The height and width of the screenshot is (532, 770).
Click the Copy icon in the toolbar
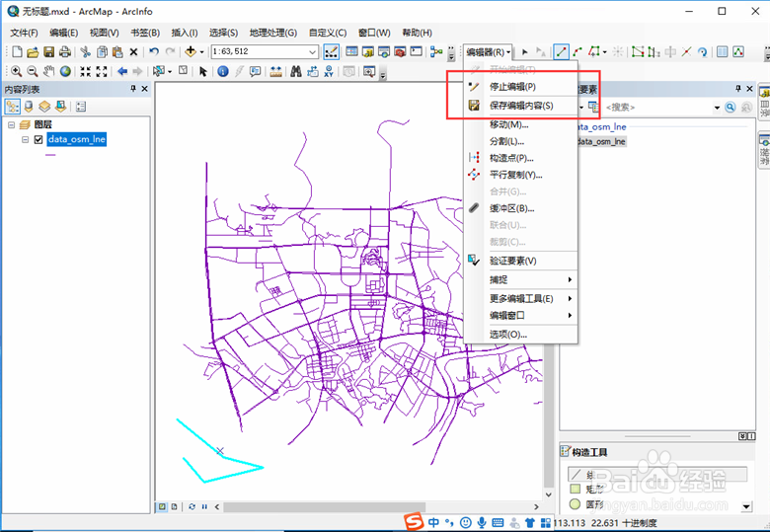[x=102, y=51]
